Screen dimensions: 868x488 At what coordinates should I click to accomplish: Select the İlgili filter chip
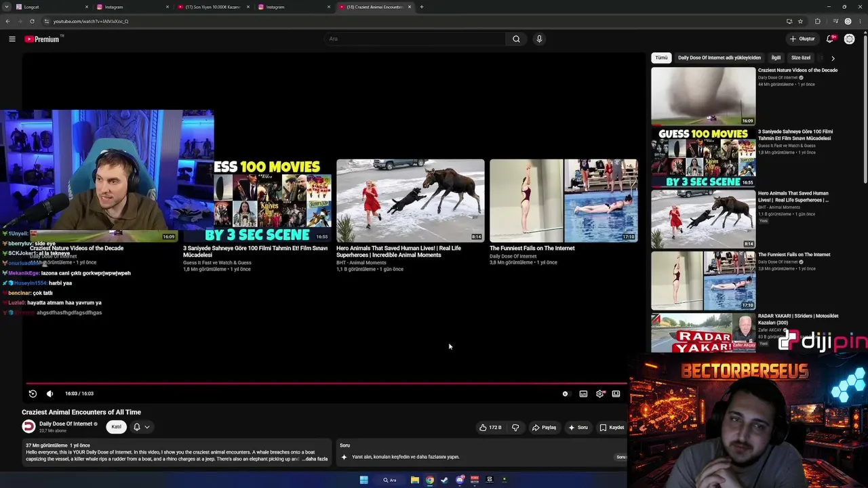click(x=776, y=58)
